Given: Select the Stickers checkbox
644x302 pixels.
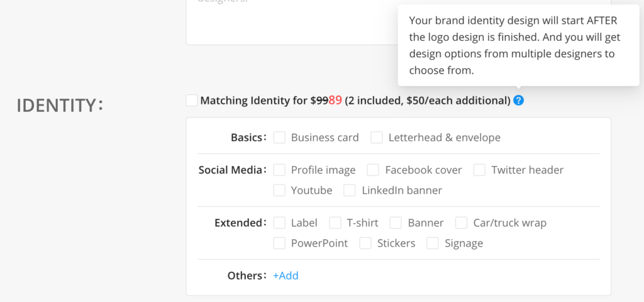Looking at the screenshot, I should (x=365, y=243).
